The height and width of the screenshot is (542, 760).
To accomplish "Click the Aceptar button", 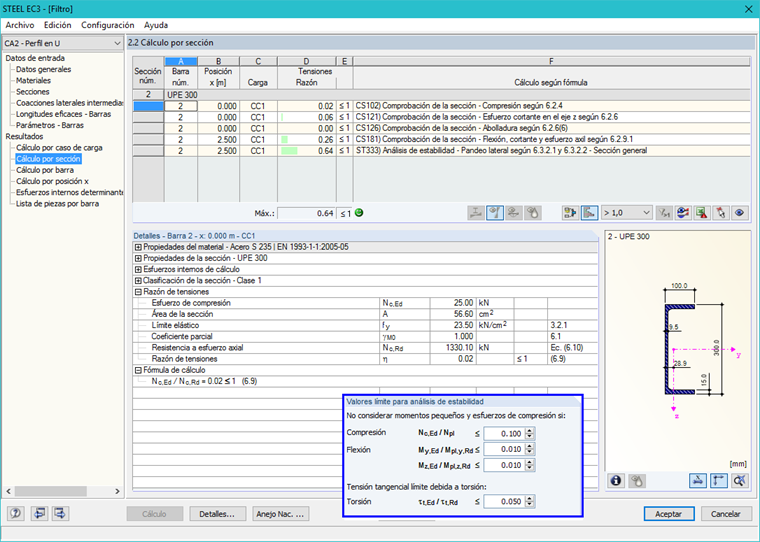I will (x=669, y=514).
